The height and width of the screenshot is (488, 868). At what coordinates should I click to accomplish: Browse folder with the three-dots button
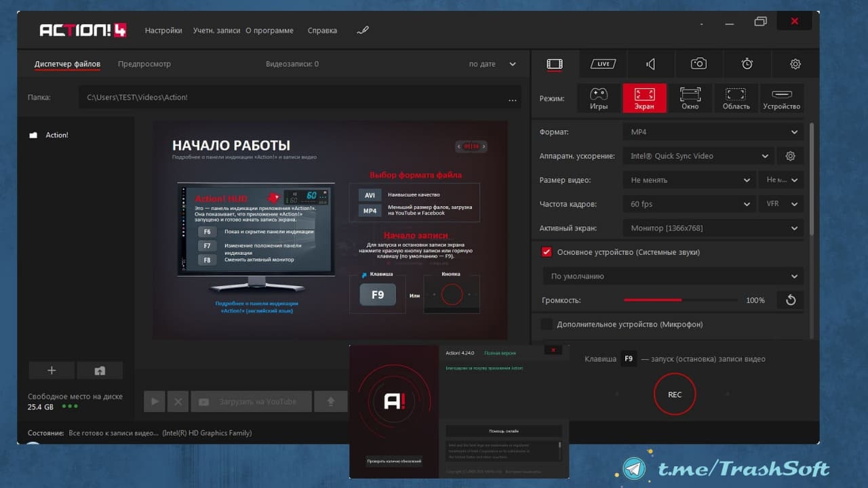click(513, 100)
